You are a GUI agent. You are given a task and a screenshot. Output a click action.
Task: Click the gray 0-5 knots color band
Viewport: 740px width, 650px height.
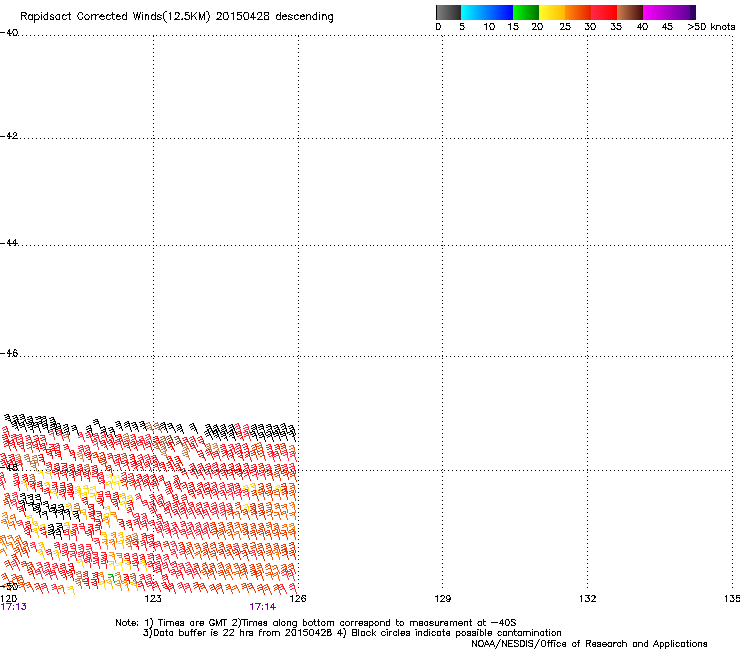(448, 12)
